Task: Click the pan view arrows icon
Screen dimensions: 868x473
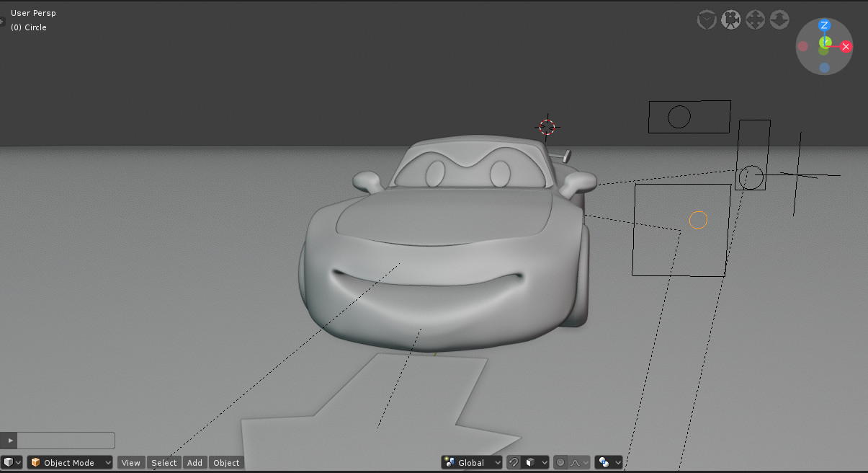Action: click(x=755, y=19)
